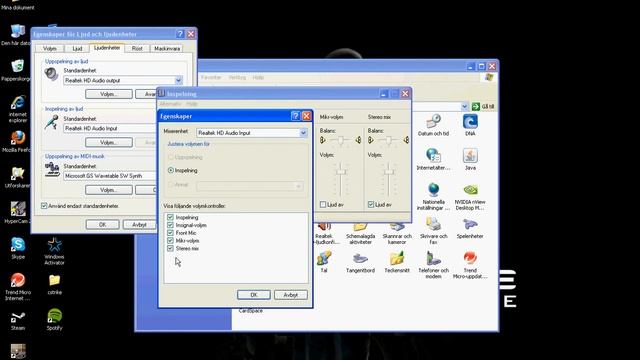Toggle the Stereo mix checkbox in list
The width and height of the screenshot is (640, 360).
[x=170, y=248]
